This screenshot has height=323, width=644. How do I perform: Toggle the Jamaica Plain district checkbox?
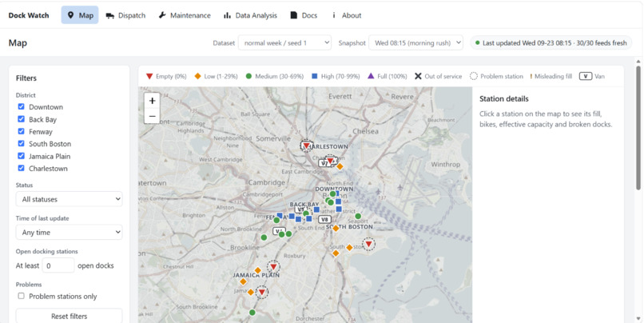click(21, 156)
